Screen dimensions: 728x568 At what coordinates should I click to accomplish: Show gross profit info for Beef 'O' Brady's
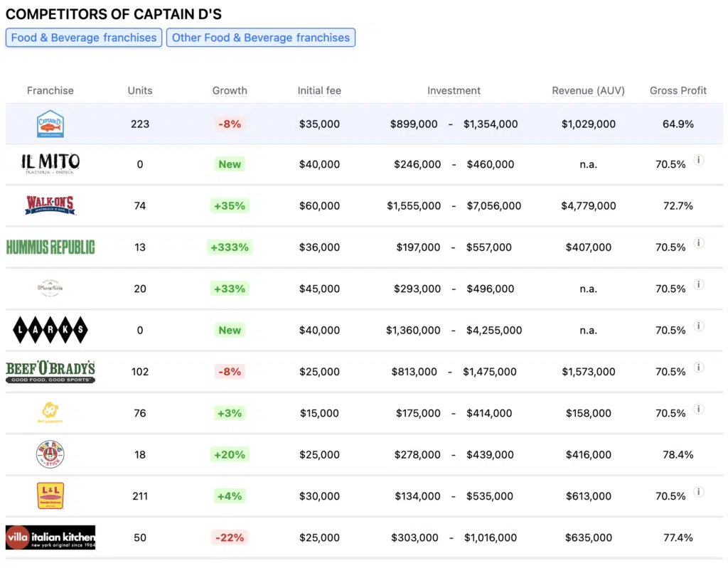tap(699, 368)
